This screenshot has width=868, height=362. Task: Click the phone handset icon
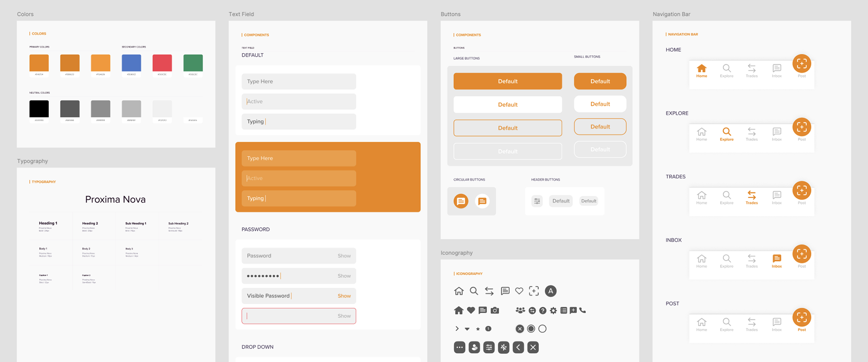pos(583,310)
